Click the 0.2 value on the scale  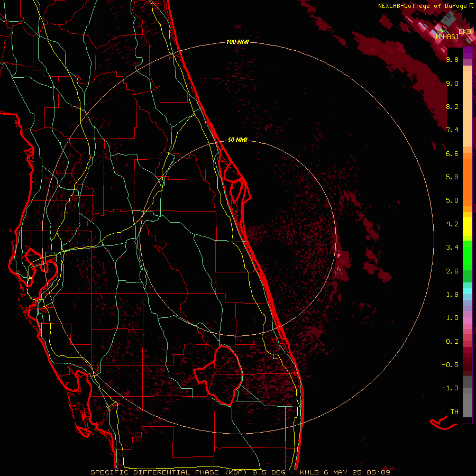pyautogui.click(x=452, y=342)
